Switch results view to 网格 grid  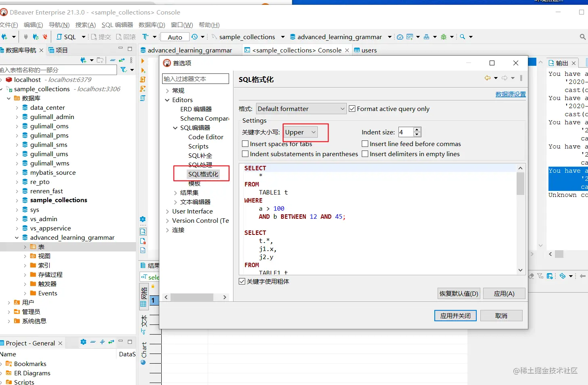pos(144,296)
